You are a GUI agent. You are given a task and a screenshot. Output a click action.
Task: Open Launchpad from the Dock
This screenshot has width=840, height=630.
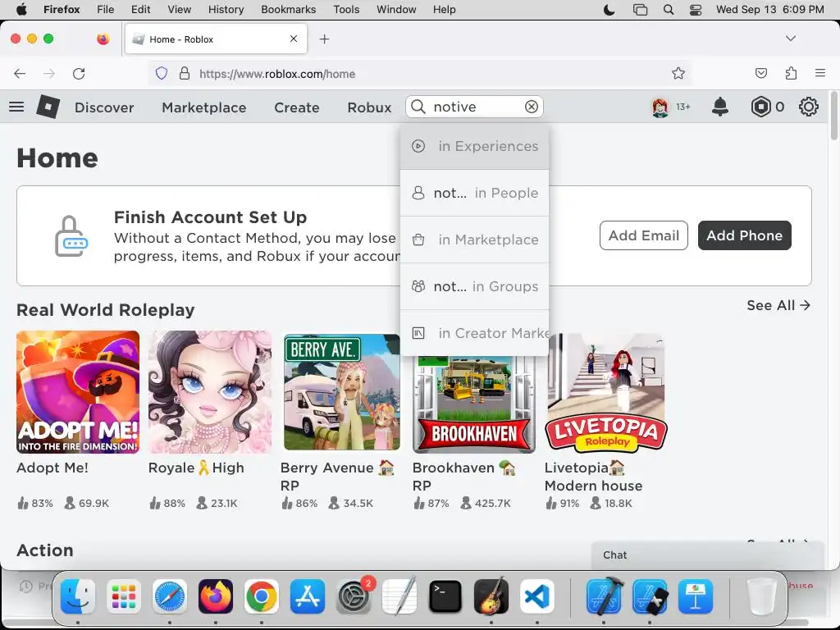point(124,596)
